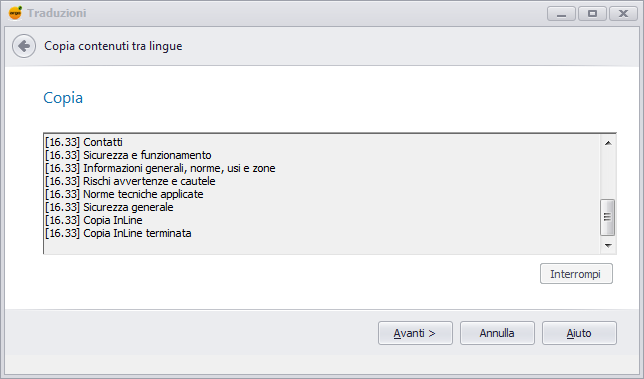The width and height of the screenshot is (644, 379).
Task: Click the orange app icon in title bar
Action: [x=15, y=13]
